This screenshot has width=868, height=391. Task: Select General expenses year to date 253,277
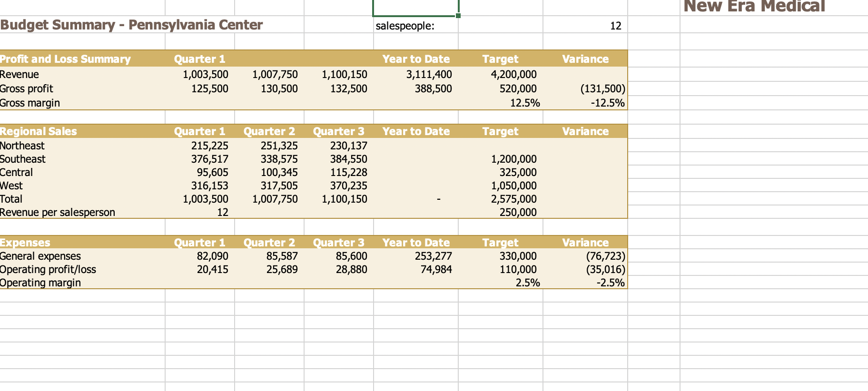434,256
